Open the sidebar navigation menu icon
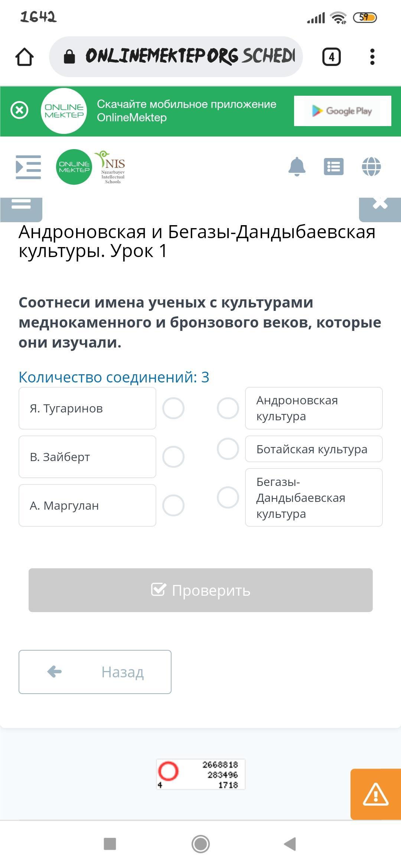Screen dimensions: 401x868 click(x=29, y=167)
